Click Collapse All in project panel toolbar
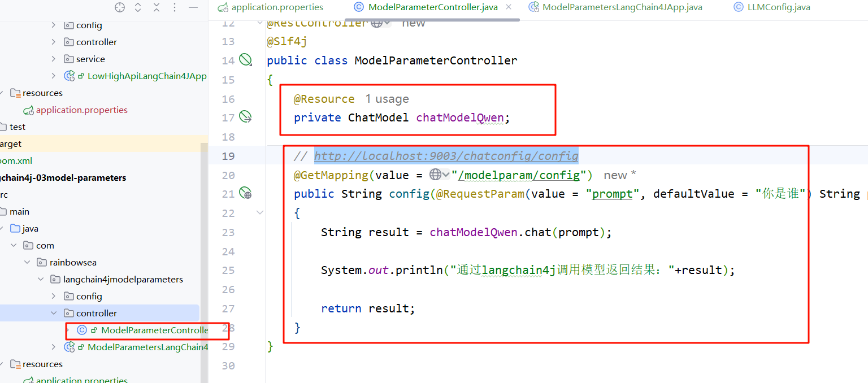This screenshot has width=868, height=383. coord(157,7)
